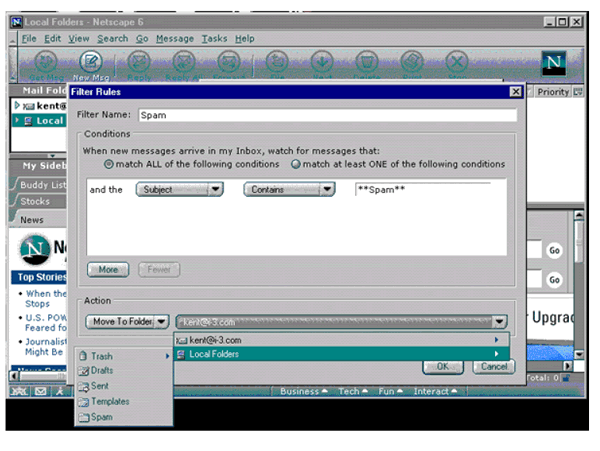Open the News sidebar tab
This screenshot has width=600, height=451.
pyautogui.click(x=38, y=220)
